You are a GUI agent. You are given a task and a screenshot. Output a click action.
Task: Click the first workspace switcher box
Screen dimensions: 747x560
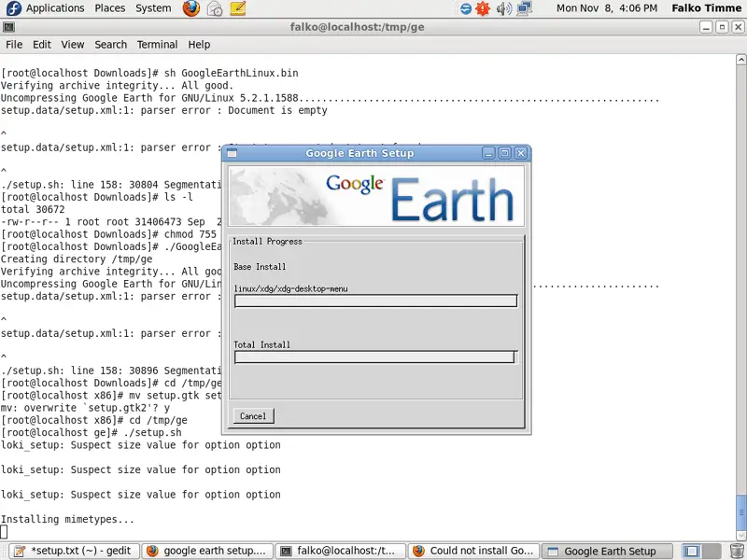691,551
